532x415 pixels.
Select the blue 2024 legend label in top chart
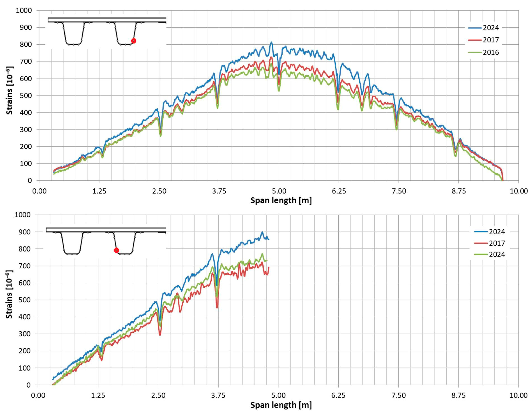(x=491, y=28)
